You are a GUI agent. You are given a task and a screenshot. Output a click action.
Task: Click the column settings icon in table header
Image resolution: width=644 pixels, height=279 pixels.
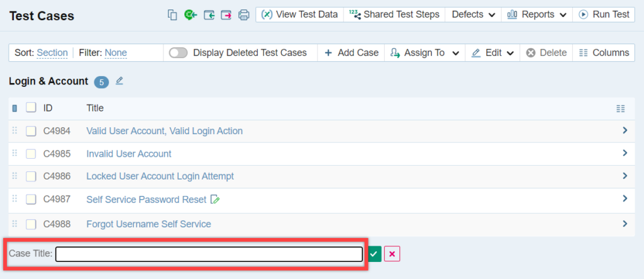tap(621, 108)
